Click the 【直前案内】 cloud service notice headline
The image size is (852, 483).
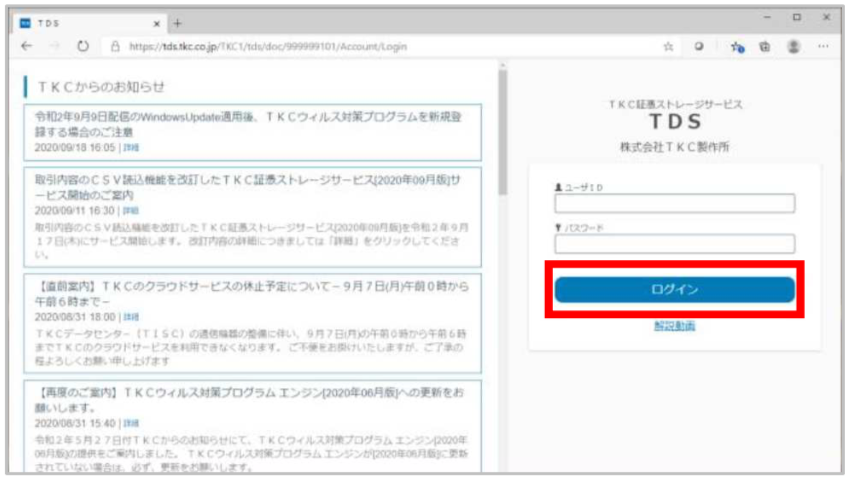252,293
